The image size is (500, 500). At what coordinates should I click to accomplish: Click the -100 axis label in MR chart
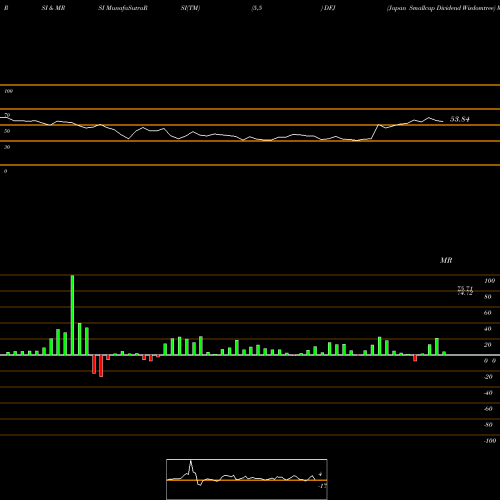[x=490, y=441]
